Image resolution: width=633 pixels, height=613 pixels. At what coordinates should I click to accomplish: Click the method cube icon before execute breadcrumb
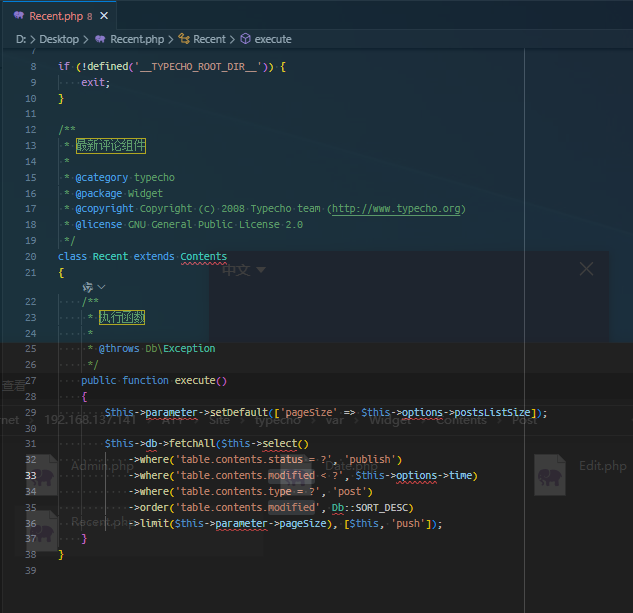coord(245,39)
